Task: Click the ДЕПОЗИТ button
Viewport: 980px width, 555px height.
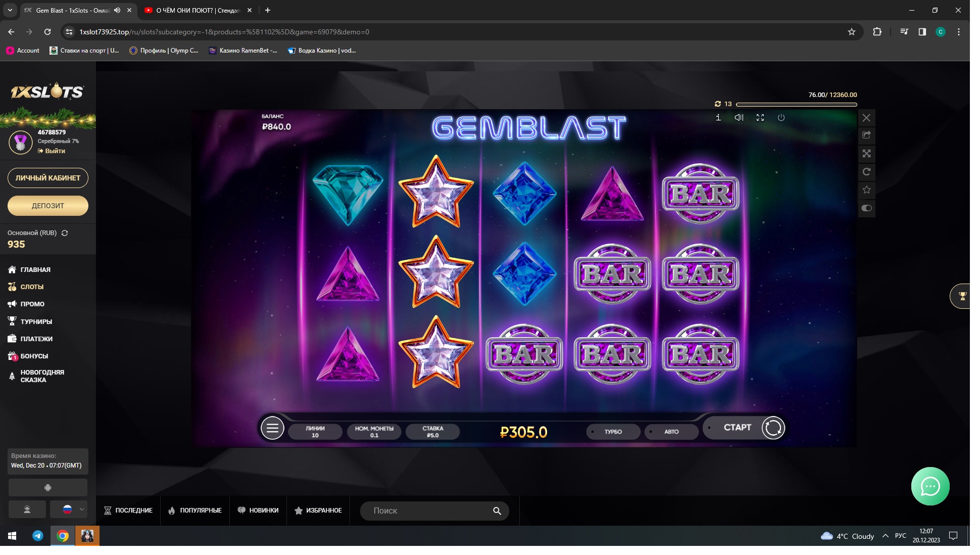Action: click(x=48, y=206)
